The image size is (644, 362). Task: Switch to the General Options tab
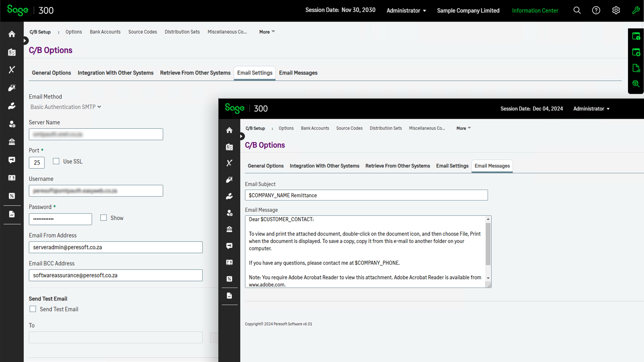click(51, 73)
